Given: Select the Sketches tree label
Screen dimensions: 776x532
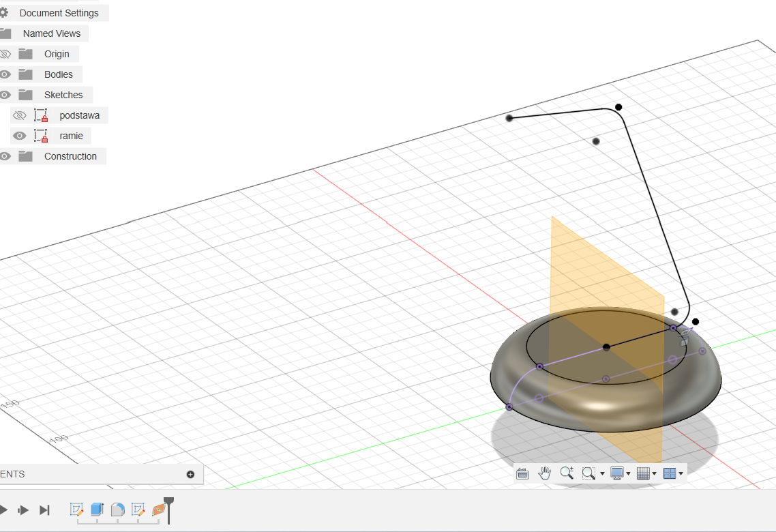Looking at the screenshot, I should [x=63, y=95].
